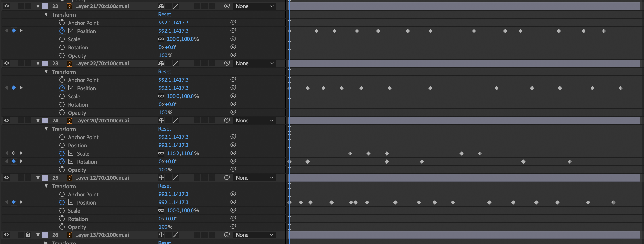Collapse Transform group under Layer 20
Image resolution: width=644 pixels, height=244 pixels.
46,129
